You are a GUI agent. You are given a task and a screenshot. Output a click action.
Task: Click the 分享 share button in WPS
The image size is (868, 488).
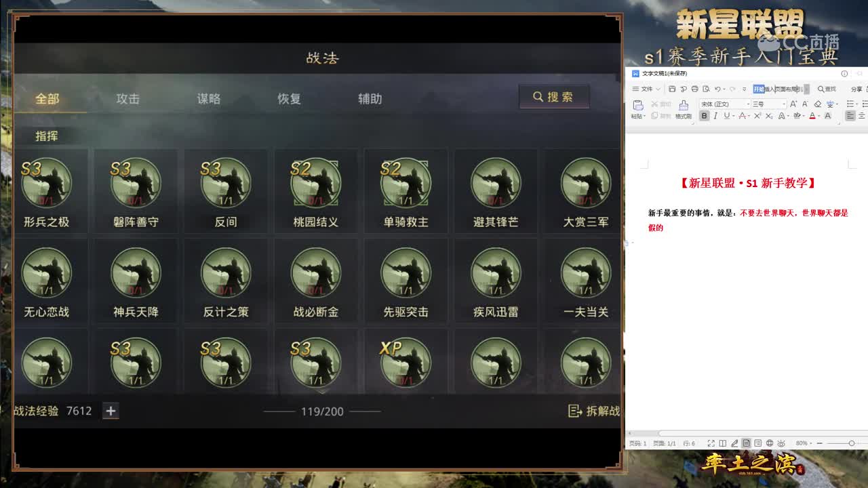point(856,89)
